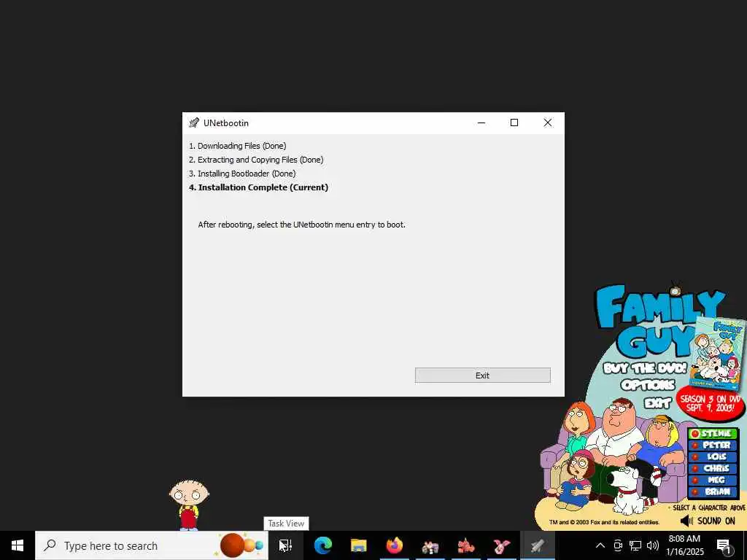Click '3. Installing Bootloader (Done)' text
The width and height of the screenshot is (747, 560).
(x=242, y=174)
